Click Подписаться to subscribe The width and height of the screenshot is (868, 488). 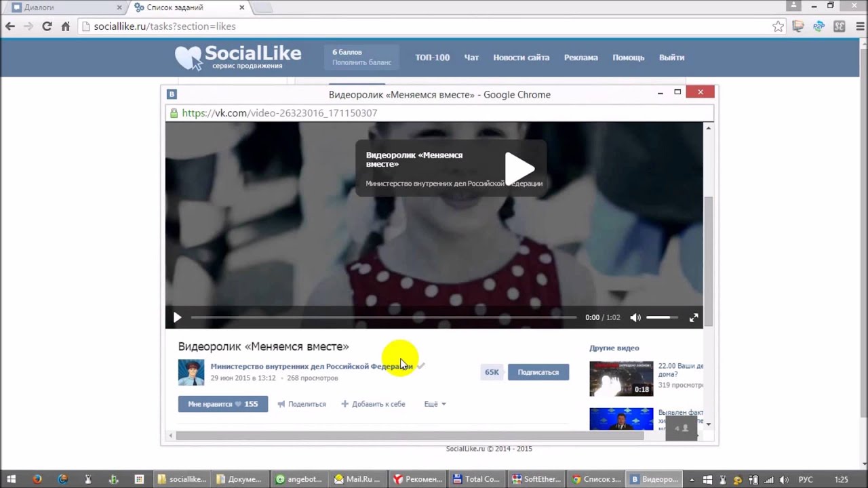pyautogui.click(x=538, y=372)
